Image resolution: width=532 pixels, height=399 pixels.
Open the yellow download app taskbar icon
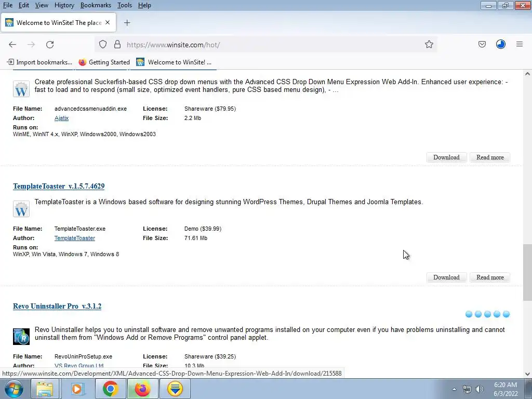(x=175, y=389)
